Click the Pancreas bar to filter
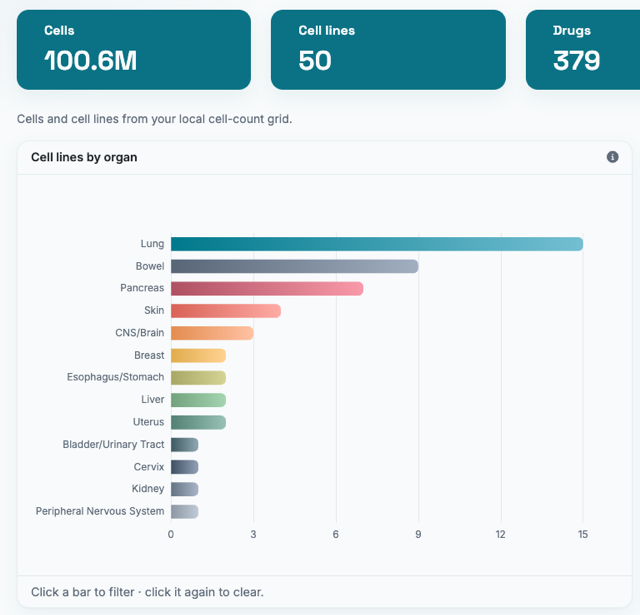 tap(267, 289)
